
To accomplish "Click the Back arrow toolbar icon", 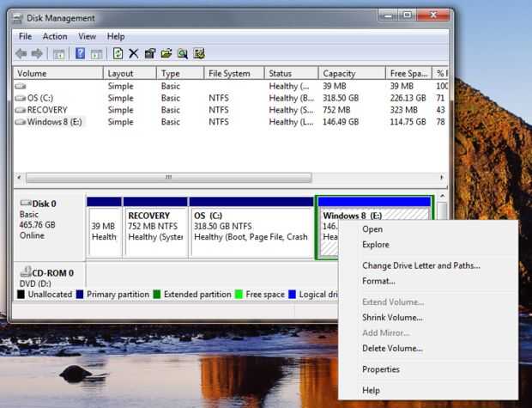I will tap(21, 53).
